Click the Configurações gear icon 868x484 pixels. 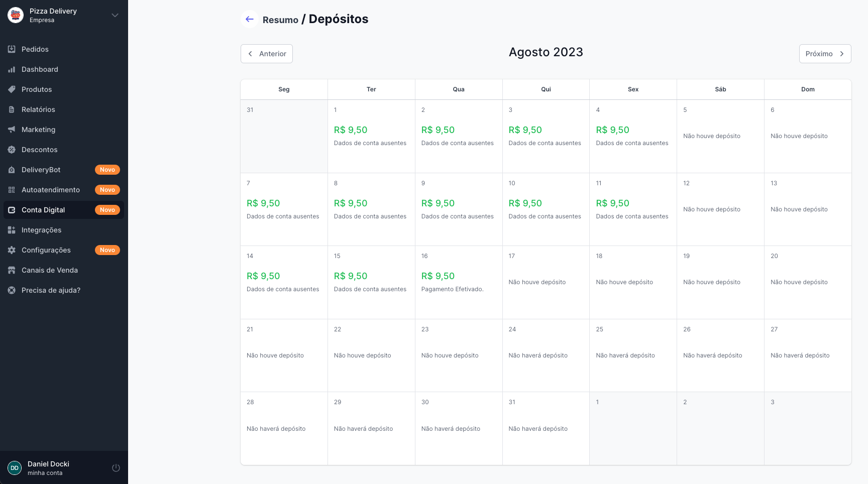(12, 250)
